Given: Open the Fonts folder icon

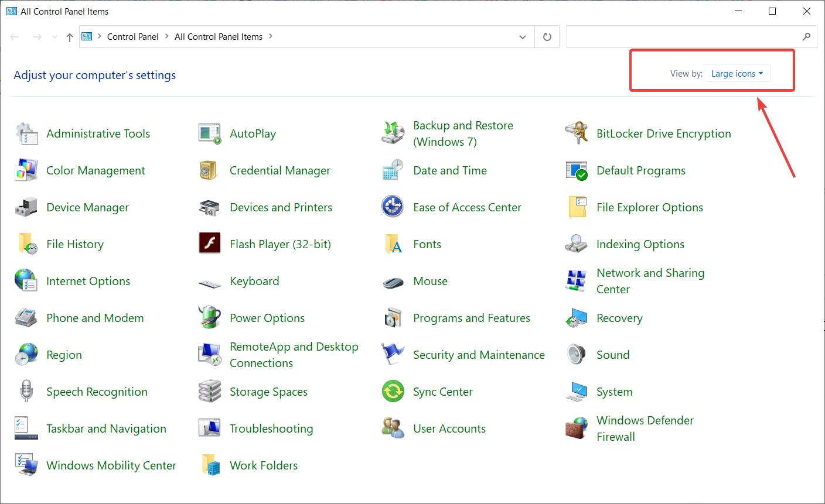Looking at the screenshot, I should click(x=393, y=244).
